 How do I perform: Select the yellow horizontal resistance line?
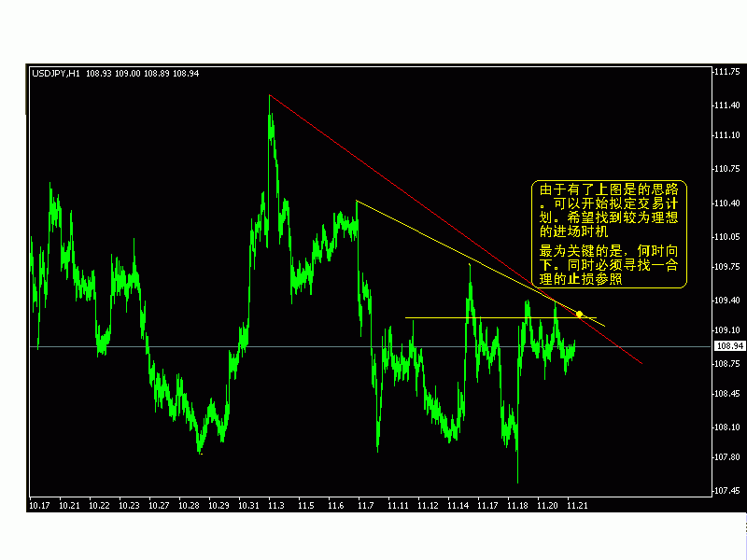(467, 316)
